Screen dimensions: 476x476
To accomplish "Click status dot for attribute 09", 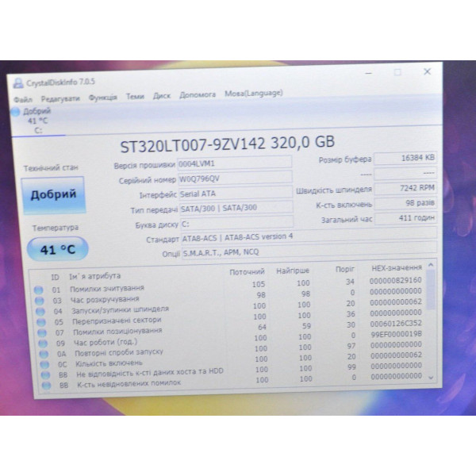I will 43,344.
